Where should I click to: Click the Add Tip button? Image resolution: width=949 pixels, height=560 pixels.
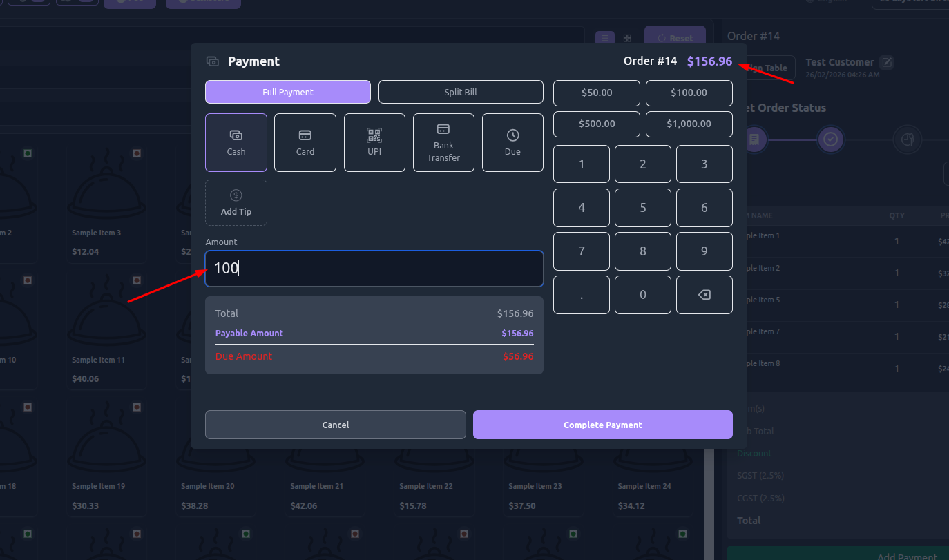[236, 202]
